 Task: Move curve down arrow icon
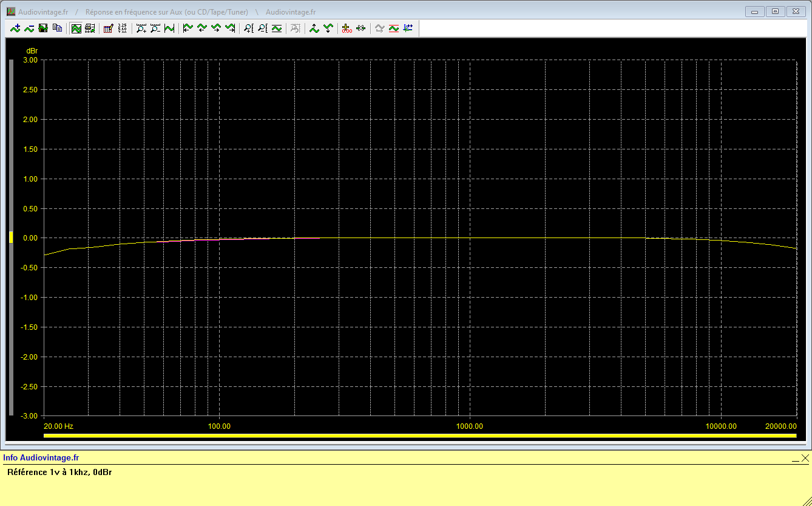pos(328,28)
